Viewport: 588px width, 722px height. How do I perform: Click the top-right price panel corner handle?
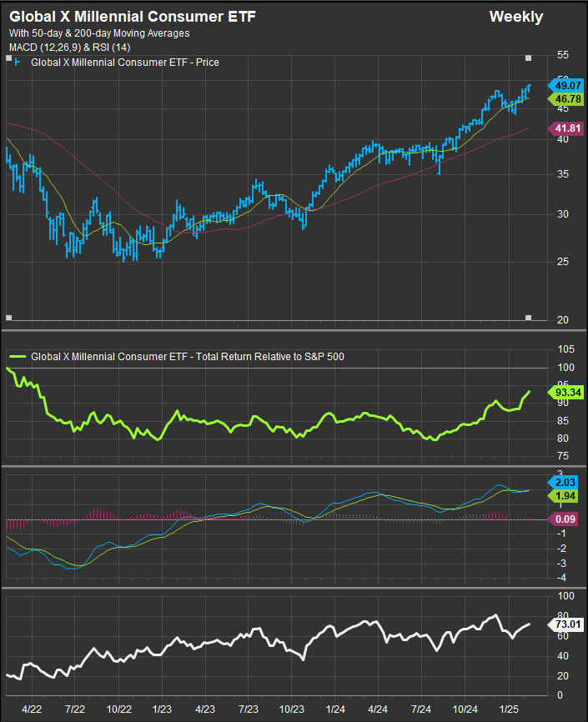click(529, 58)
